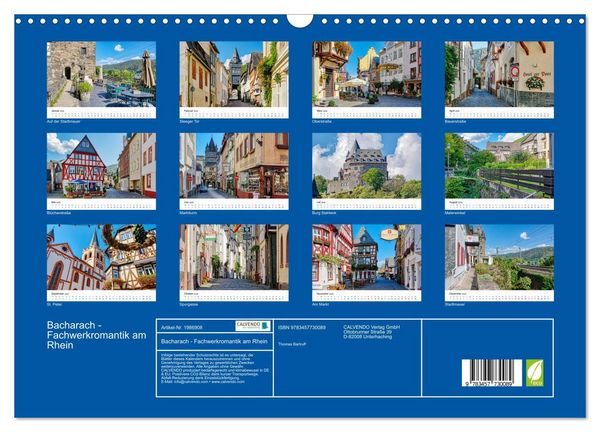Image resolution: width=600 pixels, height=432 pixels.
Task: Click the copyright notice paragraph
Action: click(215, 368)
